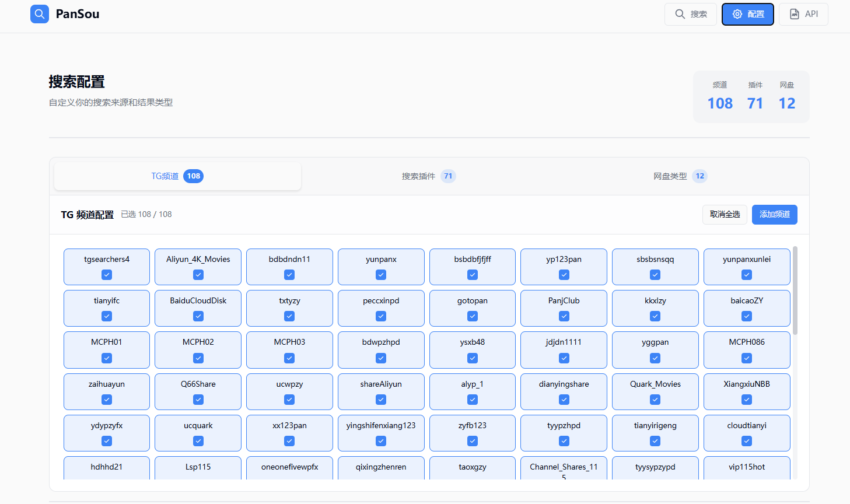Click the 108 频道 statistic number
Image resolution: width=850 pixels, height=504 pixels.
tap(720, 103)
